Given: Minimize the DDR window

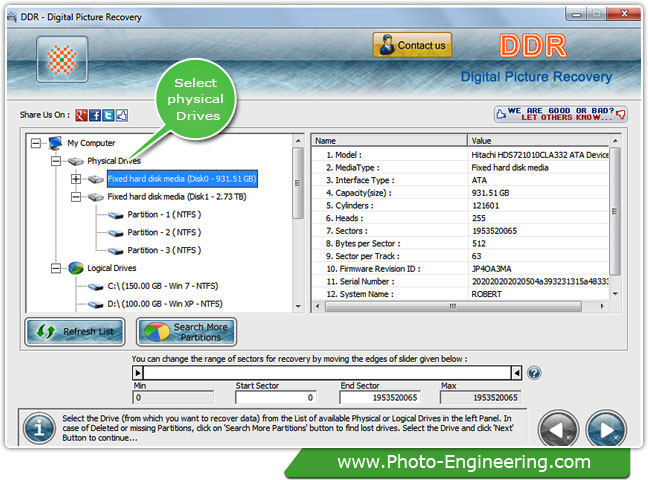Looking at the screenshot, I should click(x=576, y=14).
